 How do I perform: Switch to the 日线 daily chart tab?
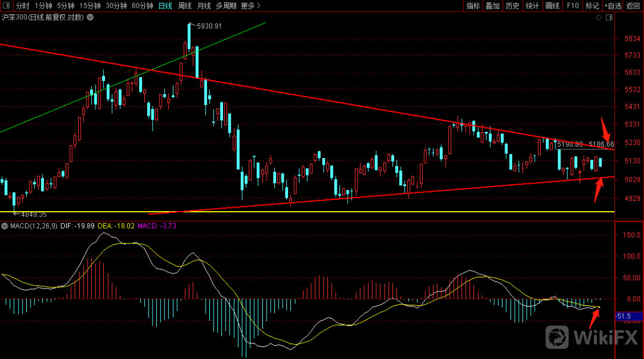[x=165, y=6]
